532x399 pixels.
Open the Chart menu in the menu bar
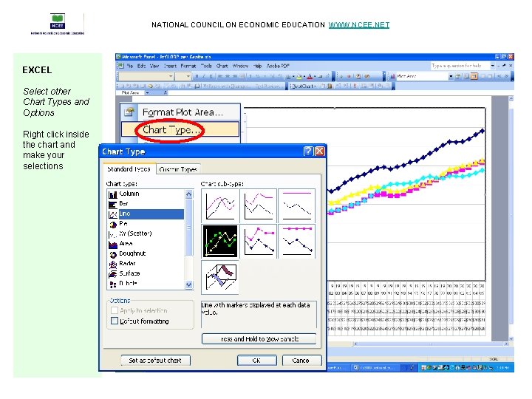point(222,66)
